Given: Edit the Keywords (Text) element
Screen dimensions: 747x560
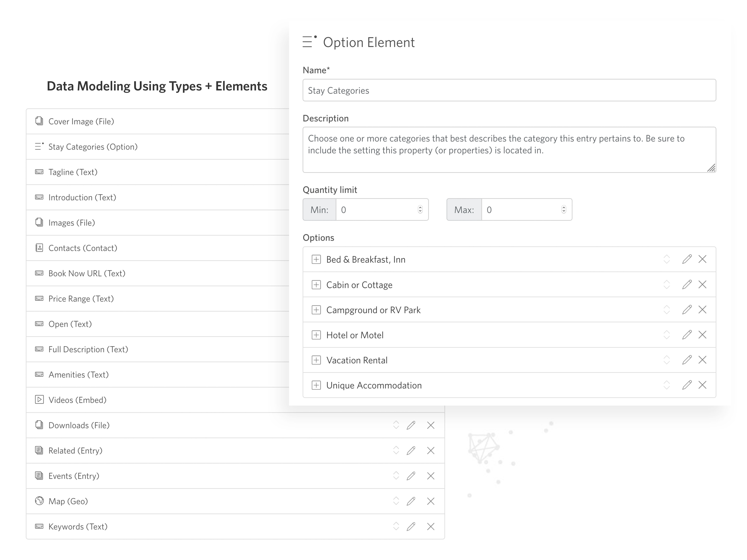Looking at the screenshot, I should coord(411,527).
